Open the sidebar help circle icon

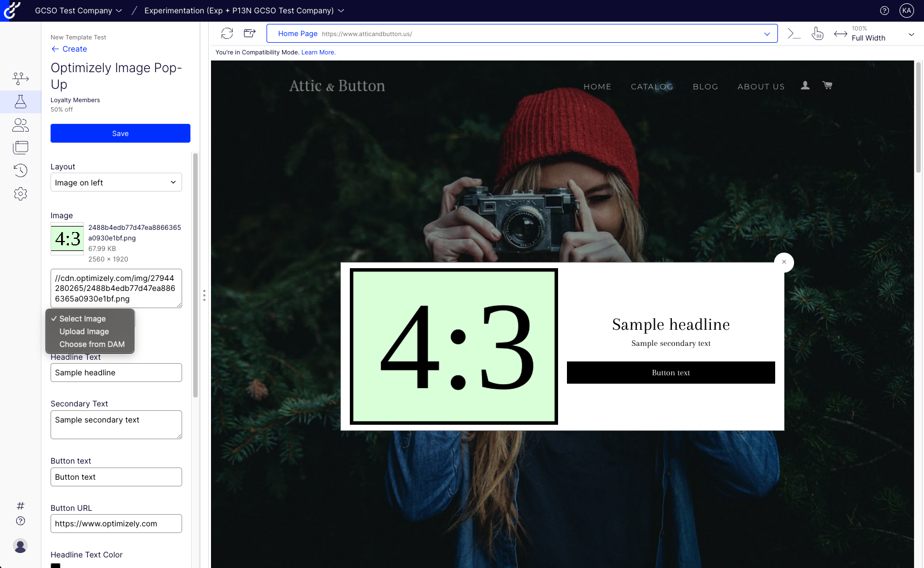[21, 521]
